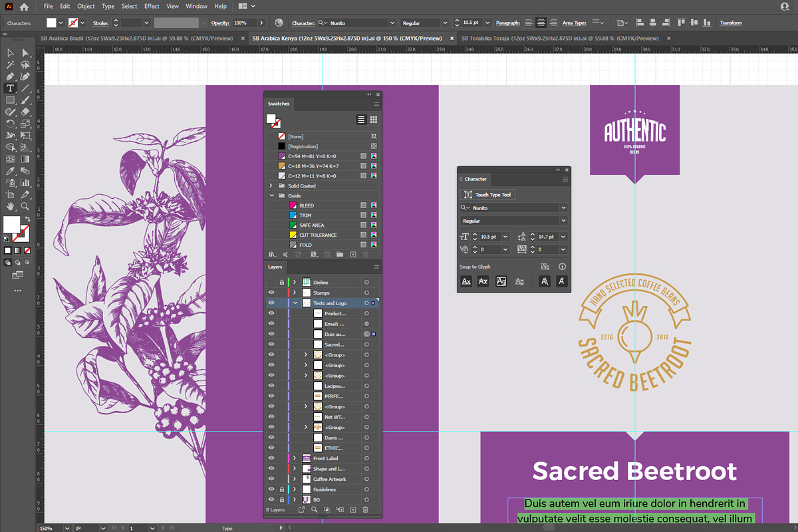Select the BLEED swatch

click(323, 205)
